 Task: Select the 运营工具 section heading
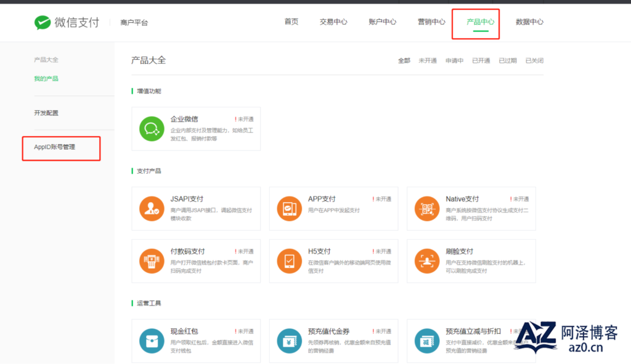click(149, 303)
